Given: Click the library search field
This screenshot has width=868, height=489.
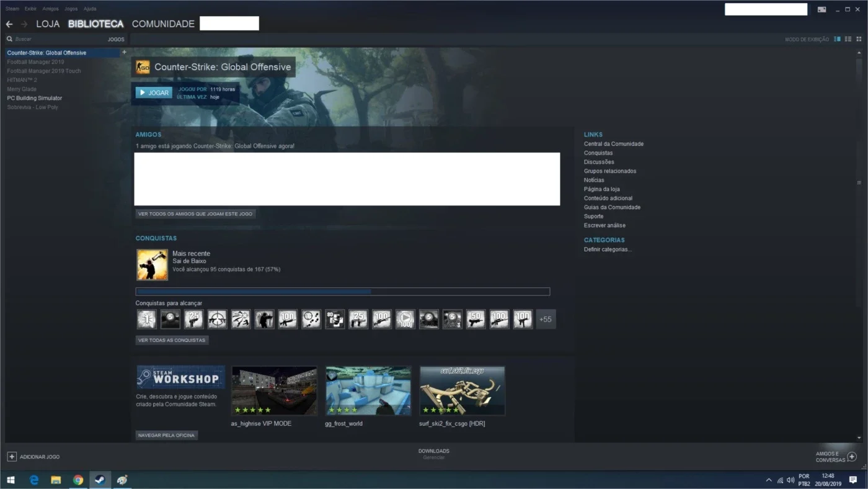Looking at the screenshot, I should pyautogui.click(x=56, y=39).
